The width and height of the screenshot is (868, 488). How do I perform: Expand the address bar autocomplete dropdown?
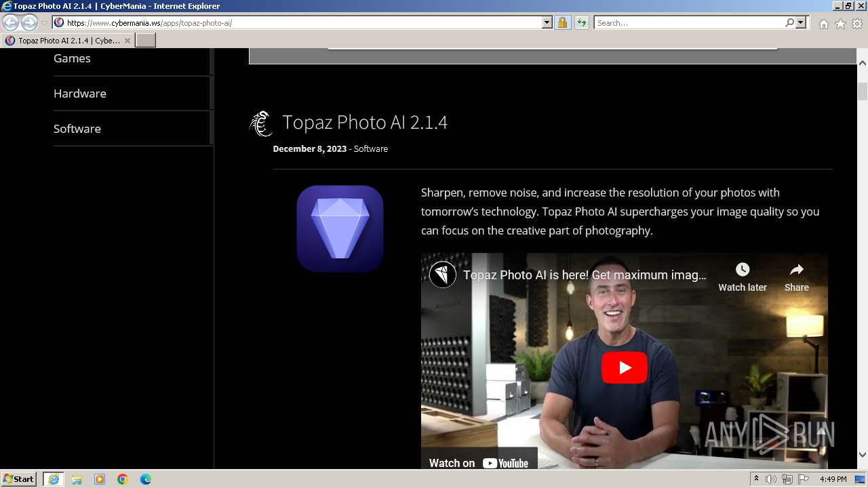click(x=547, y=23)
